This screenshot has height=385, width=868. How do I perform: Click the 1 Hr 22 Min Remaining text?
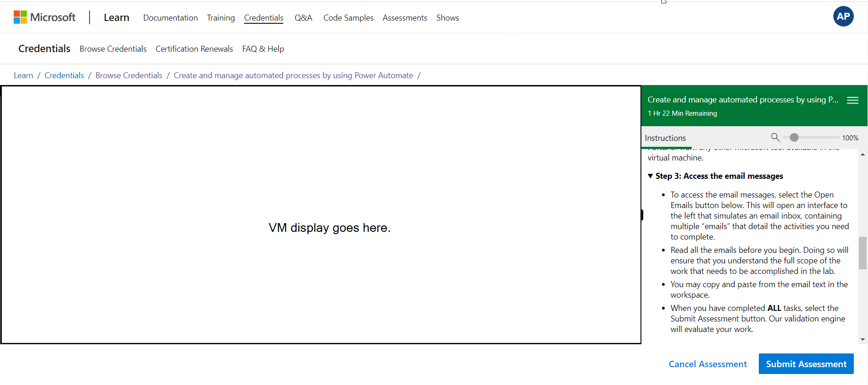682,113
